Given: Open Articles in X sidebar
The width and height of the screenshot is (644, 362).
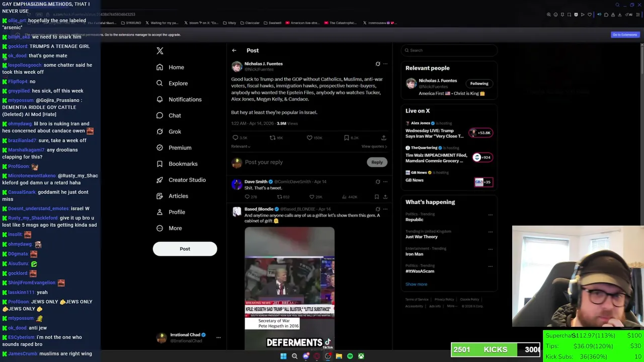Looking at the screenshot, I should [172, 196].
